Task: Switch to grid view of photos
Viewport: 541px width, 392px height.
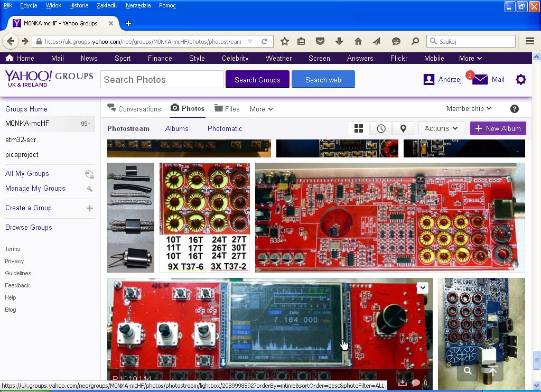Action: click(x=359, y=128)
